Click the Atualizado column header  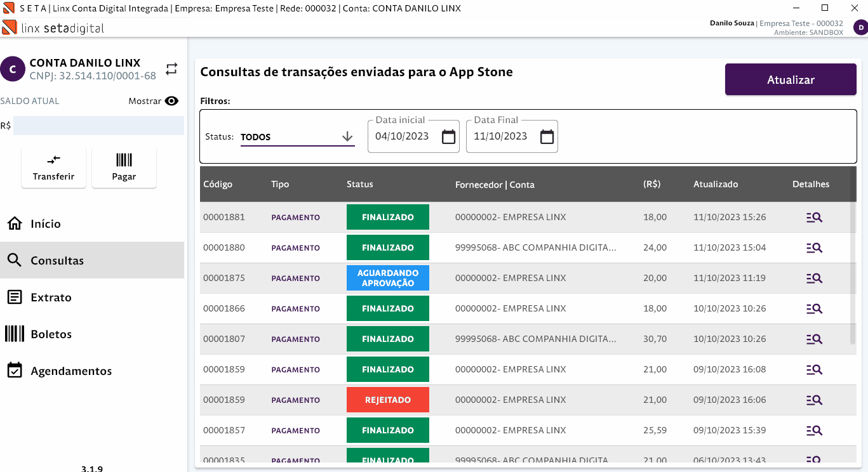(x=716, y=185)
